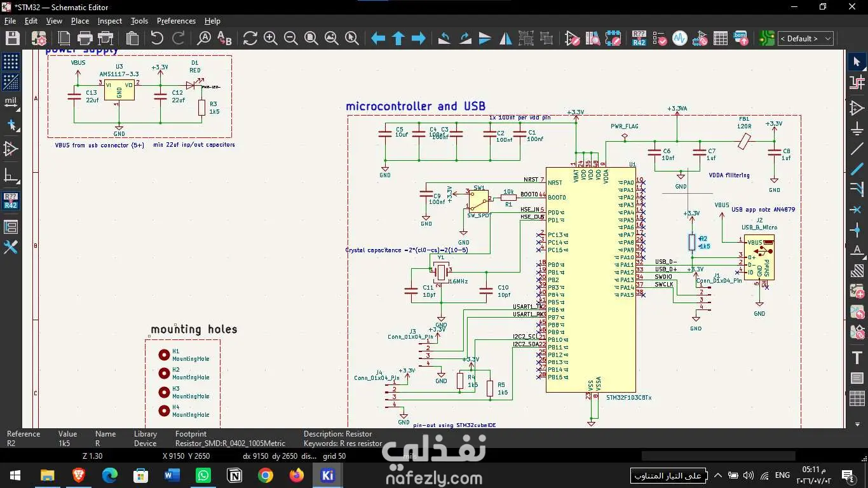Click the ENG language indicator
Image resolution: width=868 pixels, height=488 pixels.
782,475
